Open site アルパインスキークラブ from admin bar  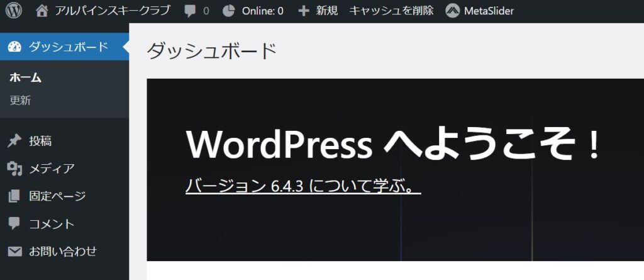pyautogui.click(x=112, y=11)
